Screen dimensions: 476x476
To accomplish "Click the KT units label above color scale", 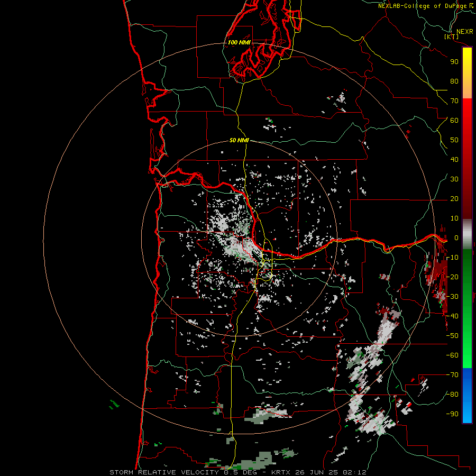I will pos(452,36).
